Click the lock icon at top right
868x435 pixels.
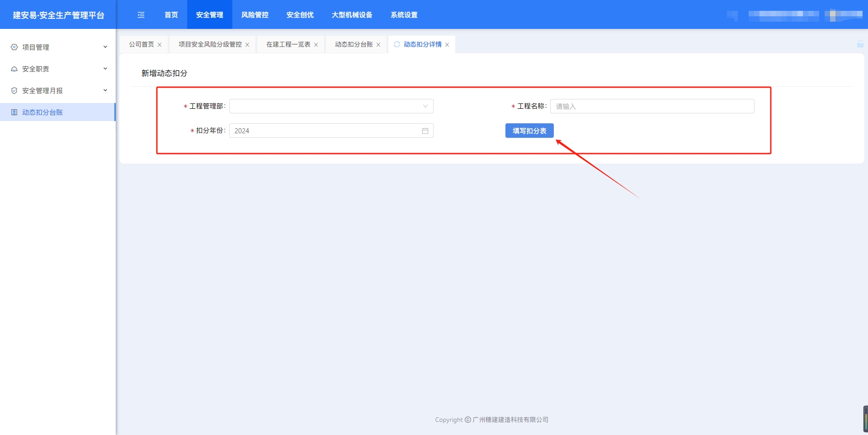point(860,44)
